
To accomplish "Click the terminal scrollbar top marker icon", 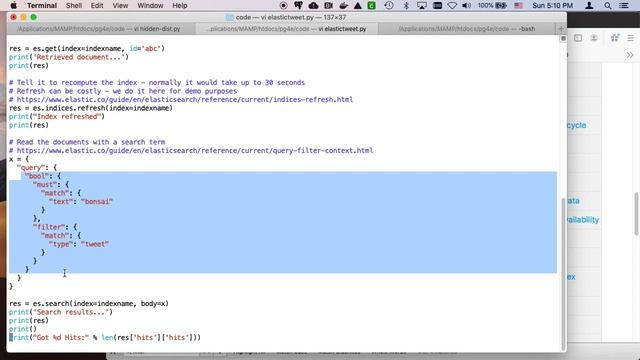I will coord(563,38).
